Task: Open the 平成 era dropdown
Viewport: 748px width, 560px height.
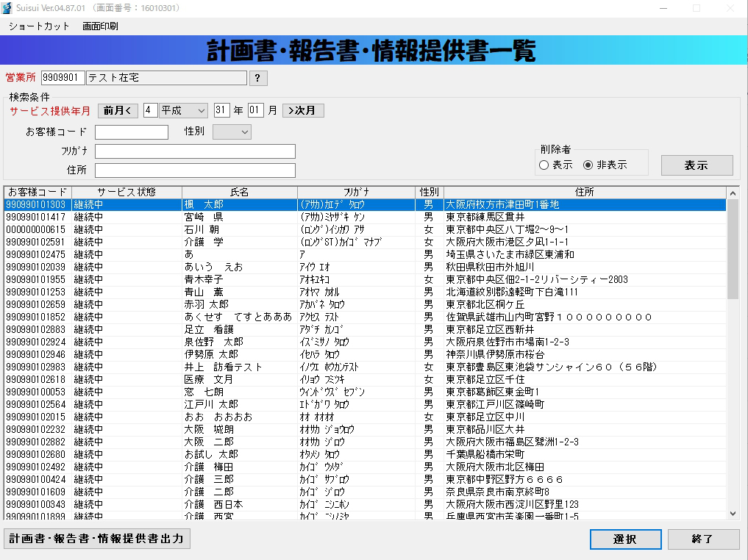Action: coord(183,110)
